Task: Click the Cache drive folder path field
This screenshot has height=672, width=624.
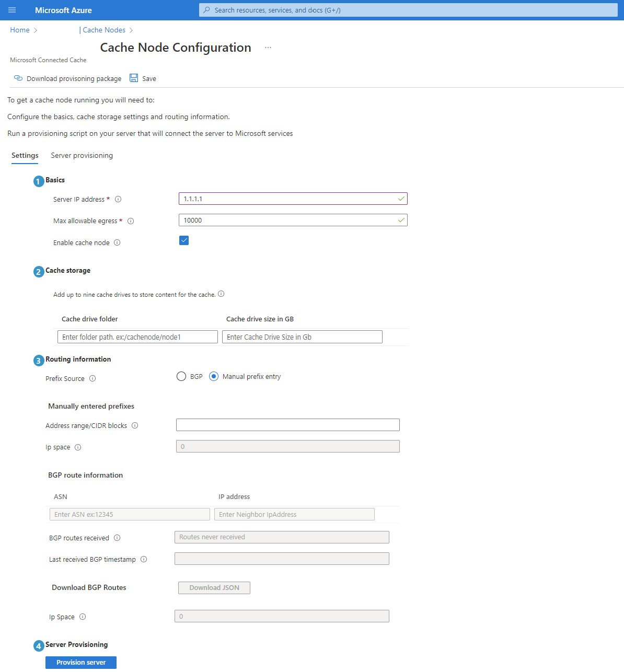Action: (137, 337)
